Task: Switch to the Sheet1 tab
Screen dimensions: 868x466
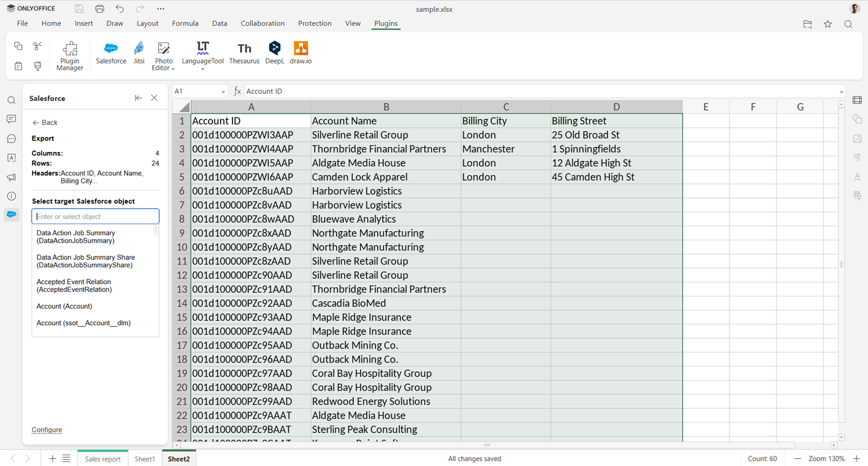Action: pos(145,459)
